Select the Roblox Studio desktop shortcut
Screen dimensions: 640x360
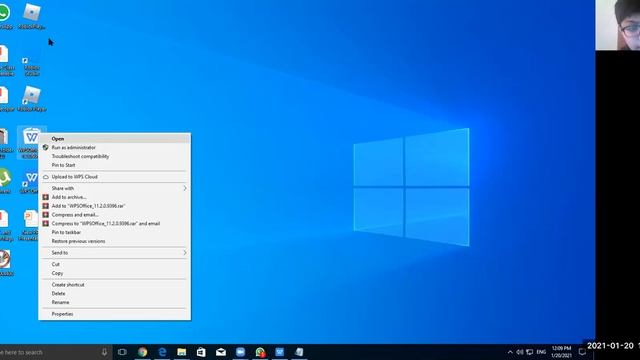(31, 65)
